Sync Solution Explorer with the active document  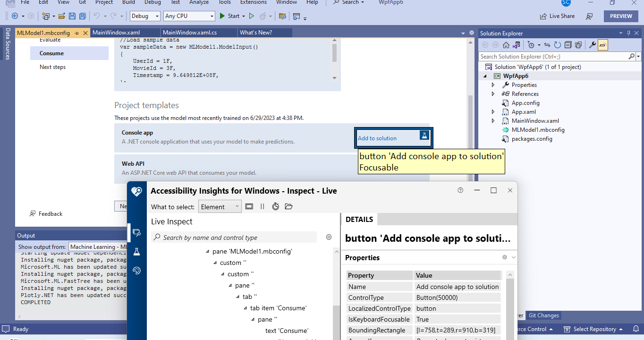point(546,44)
